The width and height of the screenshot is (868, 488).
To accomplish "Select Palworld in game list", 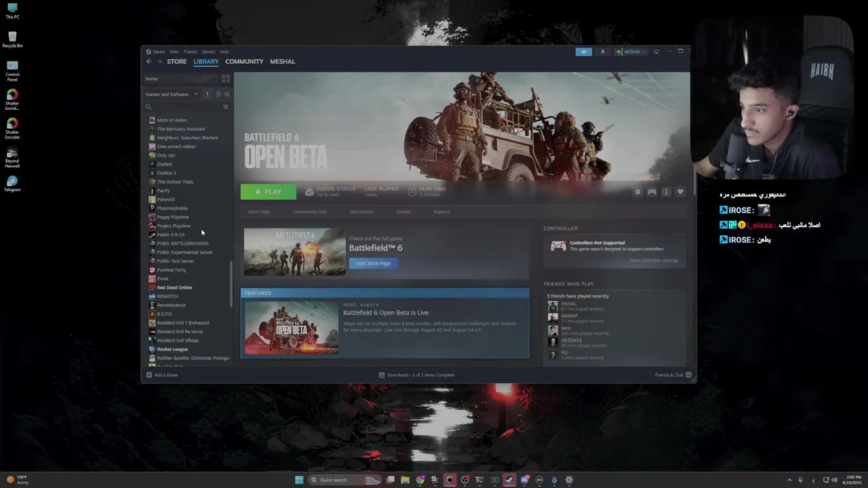I will point(165,199).
